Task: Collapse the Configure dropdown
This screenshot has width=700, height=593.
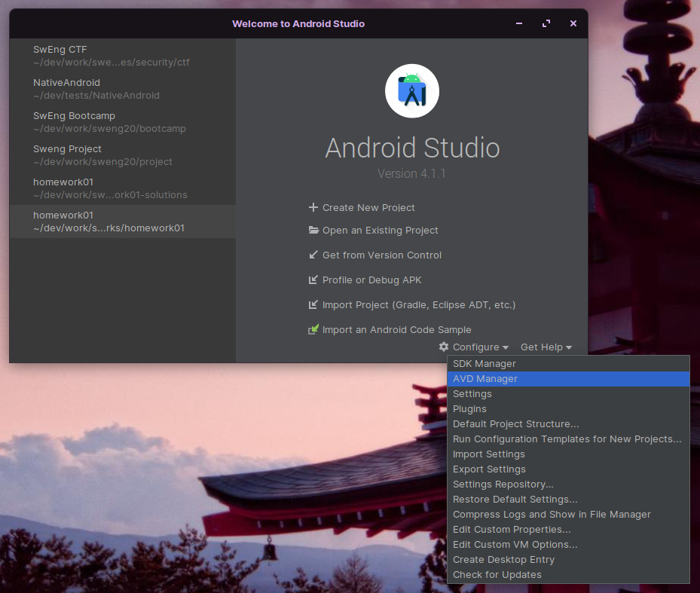Action: coord(474,347)
